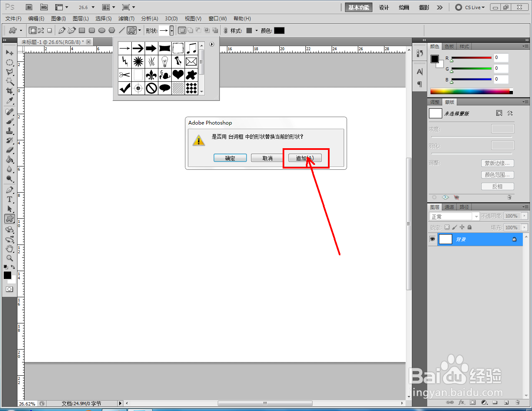Select the Paint Bucket tool
This screenshot has height=411, width=532.
pos(10,159)
